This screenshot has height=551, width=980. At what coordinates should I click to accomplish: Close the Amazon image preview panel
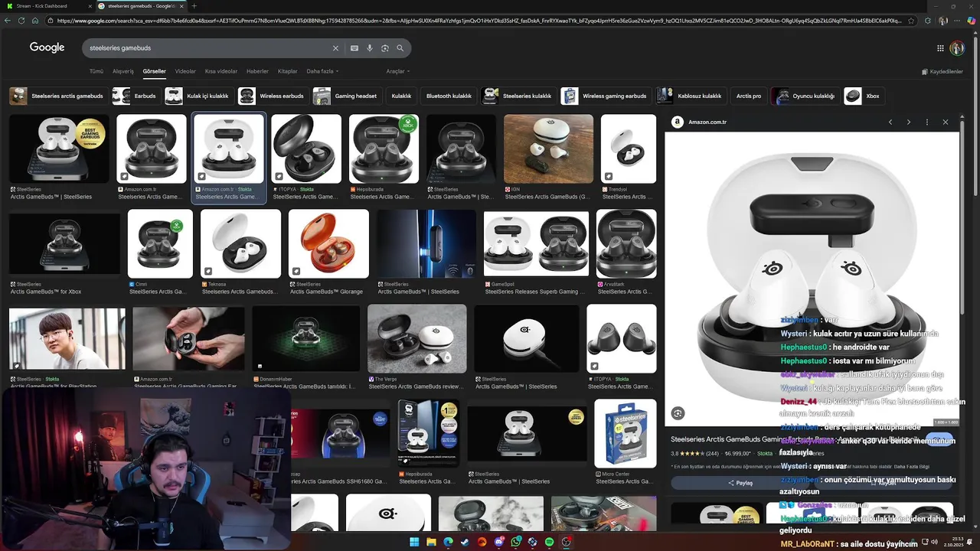pos(946,122)
